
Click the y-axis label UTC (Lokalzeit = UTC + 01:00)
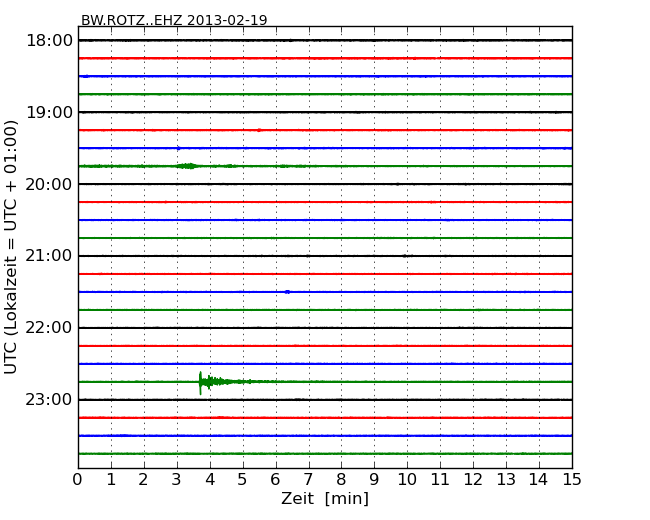coord(11,247)
